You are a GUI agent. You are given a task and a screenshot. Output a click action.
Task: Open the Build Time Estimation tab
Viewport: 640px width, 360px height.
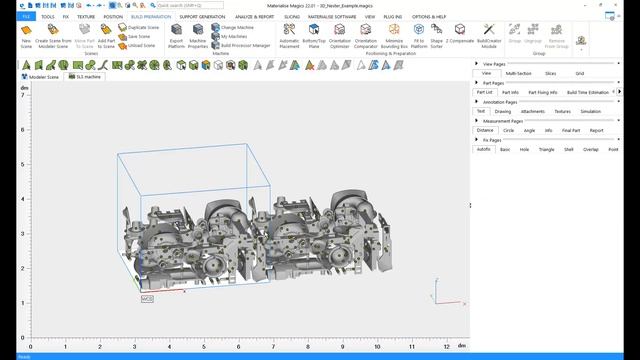[588, 92]
